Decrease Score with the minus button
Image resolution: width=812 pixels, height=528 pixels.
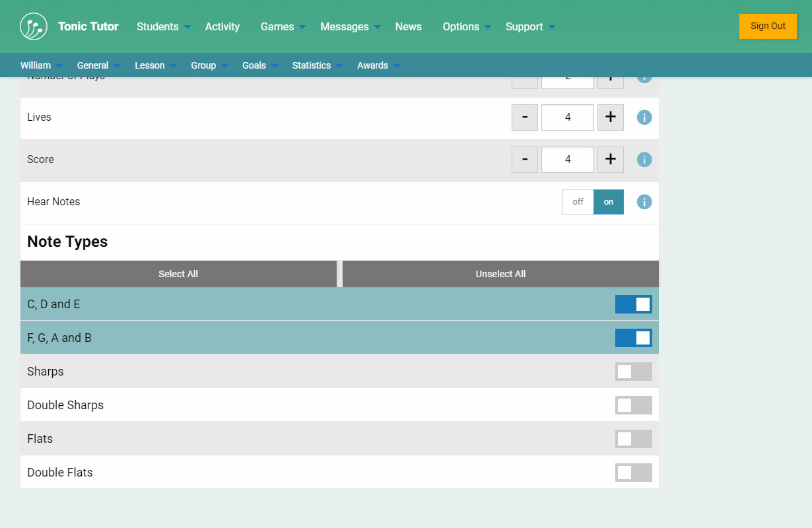coord(525,160)
